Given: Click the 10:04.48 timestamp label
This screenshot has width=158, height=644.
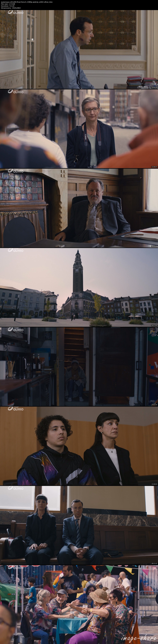Looking at the screenshot, I should coord(154,87).
